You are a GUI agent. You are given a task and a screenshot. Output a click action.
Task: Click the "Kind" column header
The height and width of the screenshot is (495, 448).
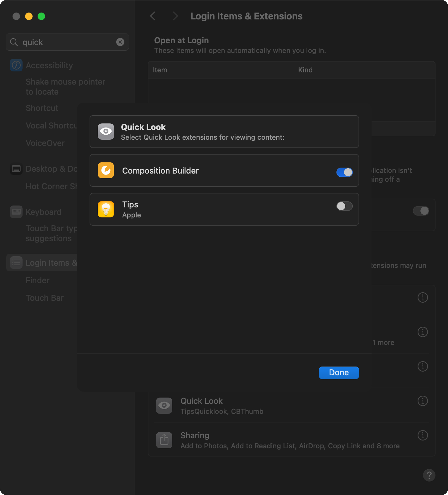click(305, 70)
